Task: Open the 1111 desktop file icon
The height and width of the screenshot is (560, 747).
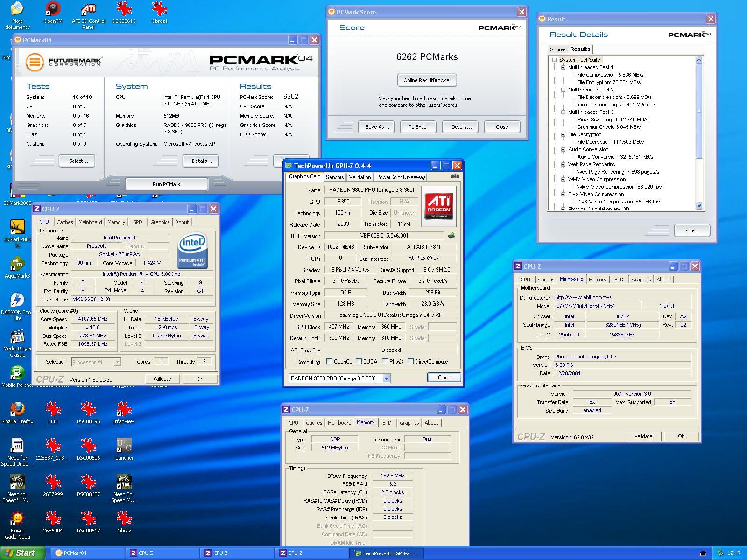Action: tap(53, 413)
